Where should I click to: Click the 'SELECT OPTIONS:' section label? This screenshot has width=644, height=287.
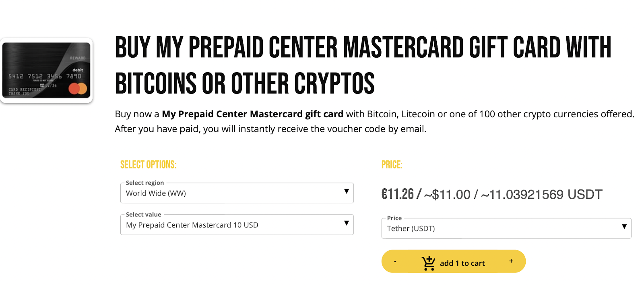pos(148,165)
